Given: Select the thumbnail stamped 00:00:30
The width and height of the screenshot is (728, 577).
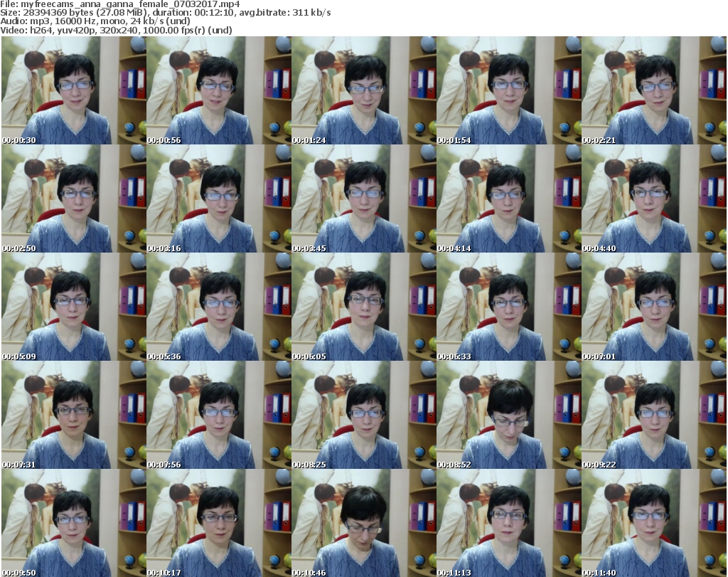Looking at the screenshot, I should (74, 90).
